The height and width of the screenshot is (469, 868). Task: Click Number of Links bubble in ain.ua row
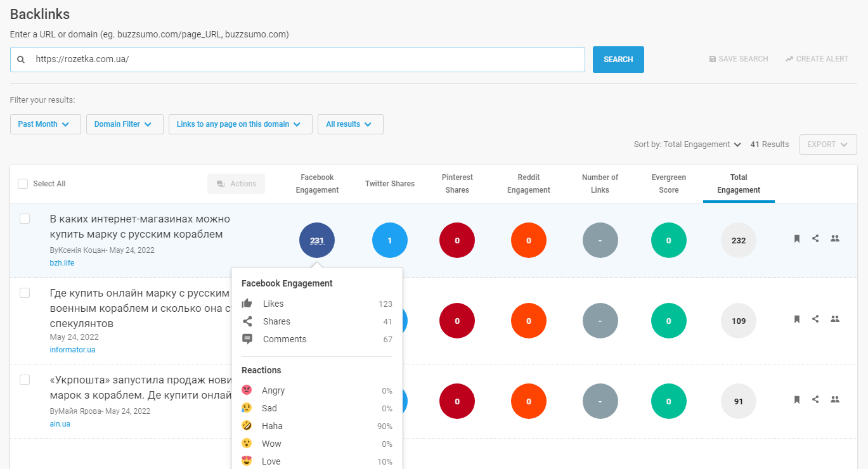tap(600, 401)
